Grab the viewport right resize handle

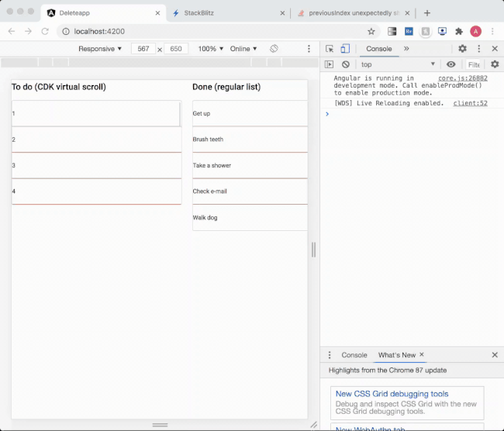click(314, 250)
